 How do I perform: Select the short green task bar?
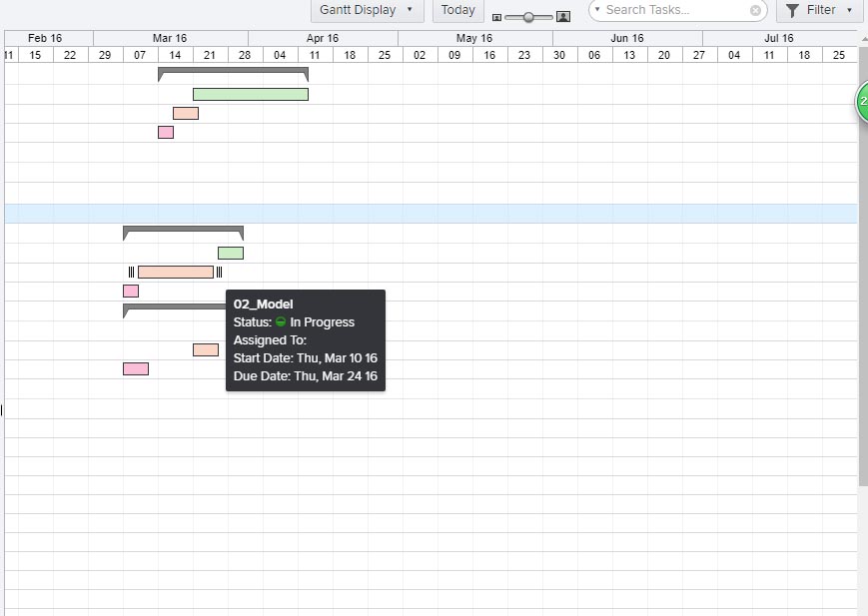coord(231,253)
